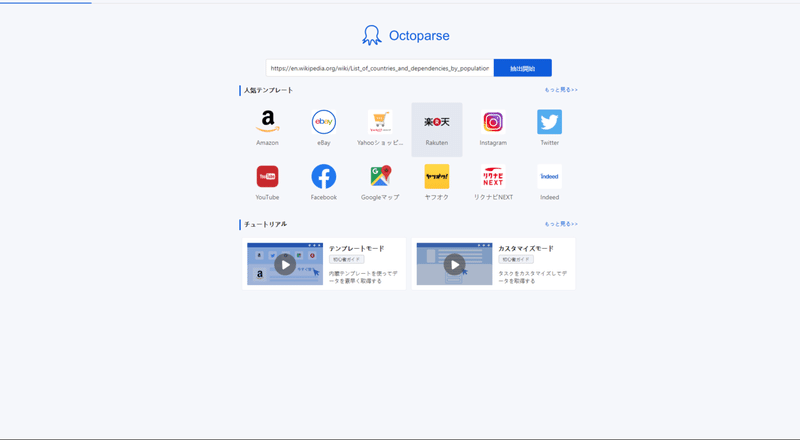800x440 pixels.
Task: Play the カスタマイズモード tutorial video
Action: click(x=455, y=264)
